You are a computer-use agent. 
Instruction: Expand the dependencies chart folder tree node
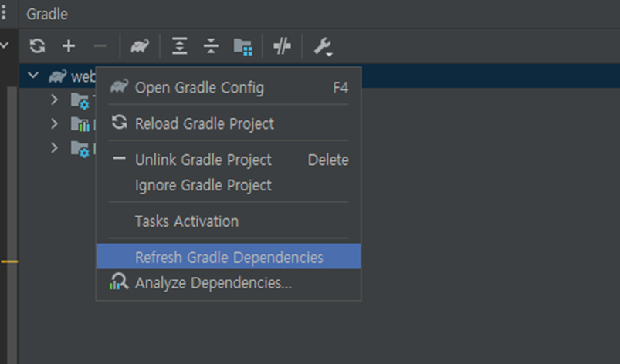(x=55, y=123)
